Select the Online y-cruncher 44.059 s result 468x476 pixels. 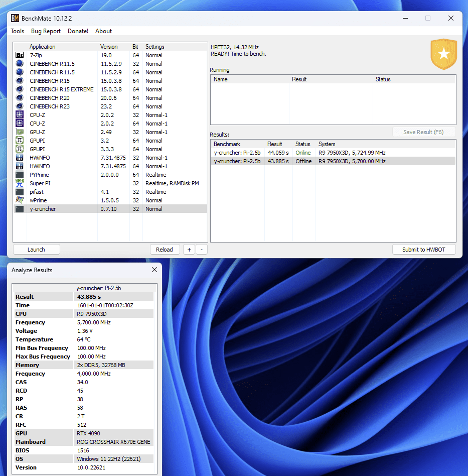click(x=333, y=153)
